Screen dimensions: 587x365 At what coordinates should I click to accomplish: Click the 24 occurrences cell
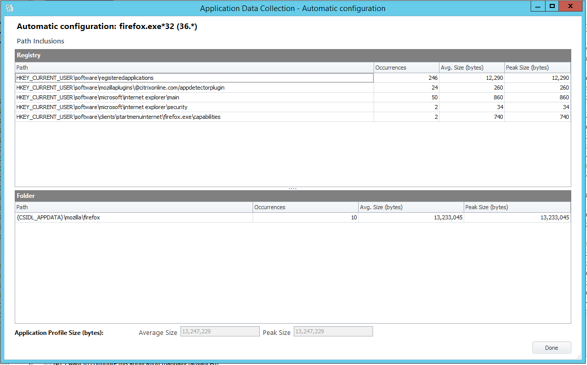(406, 88)
